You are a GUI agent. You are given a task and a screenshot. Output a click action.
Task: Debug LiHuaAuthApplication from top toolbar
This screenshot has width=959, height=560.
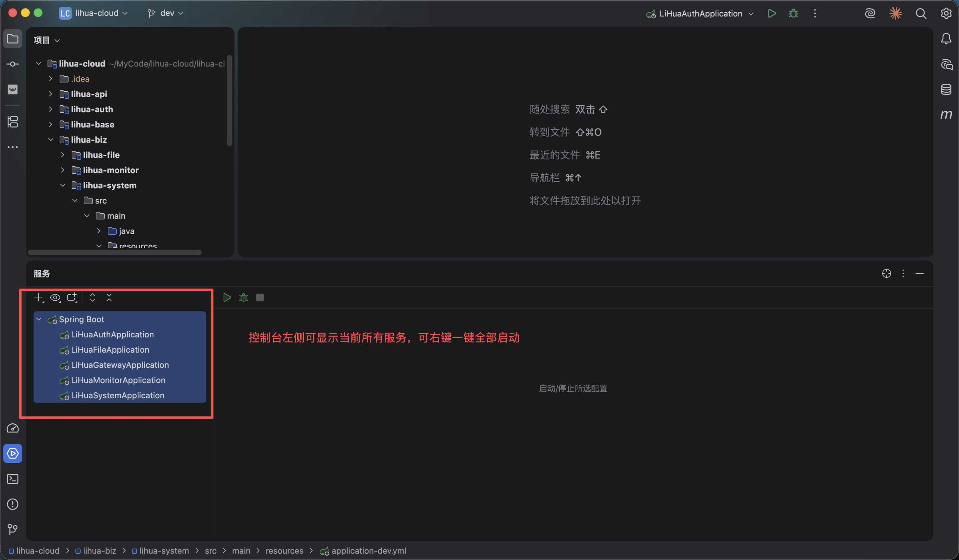(x=793, y=14)
